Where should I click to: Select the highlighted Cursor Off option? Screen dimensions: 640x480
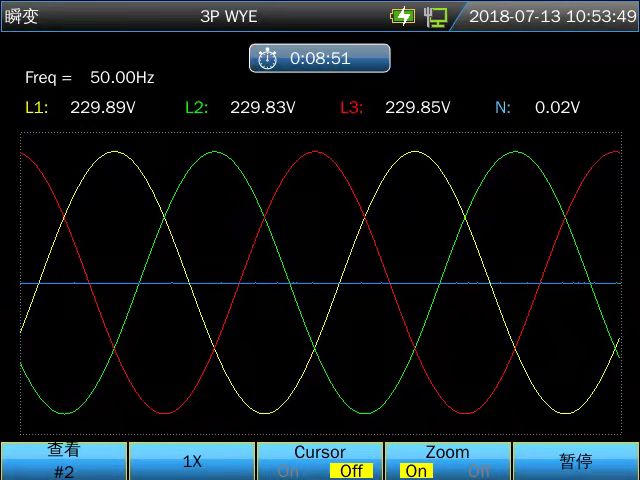click(x=351, y=471)
